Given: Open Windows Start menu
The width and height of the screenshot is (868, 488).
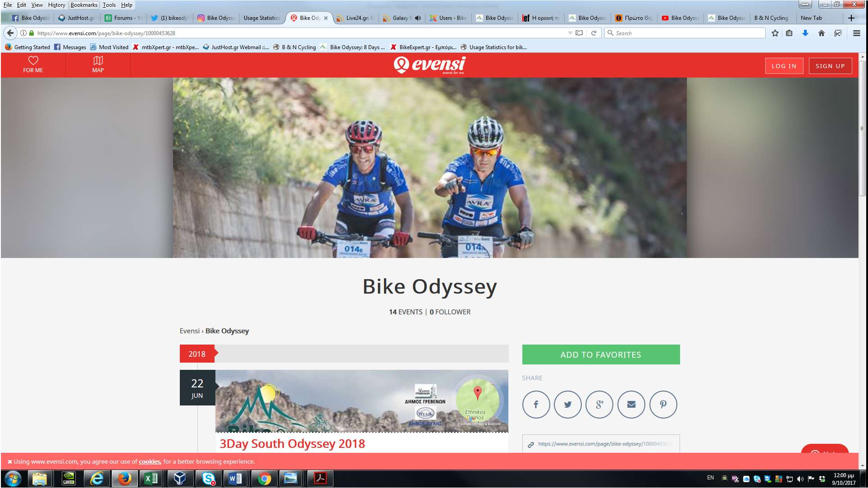Looking at the screenshot, I should pos(13,478).
